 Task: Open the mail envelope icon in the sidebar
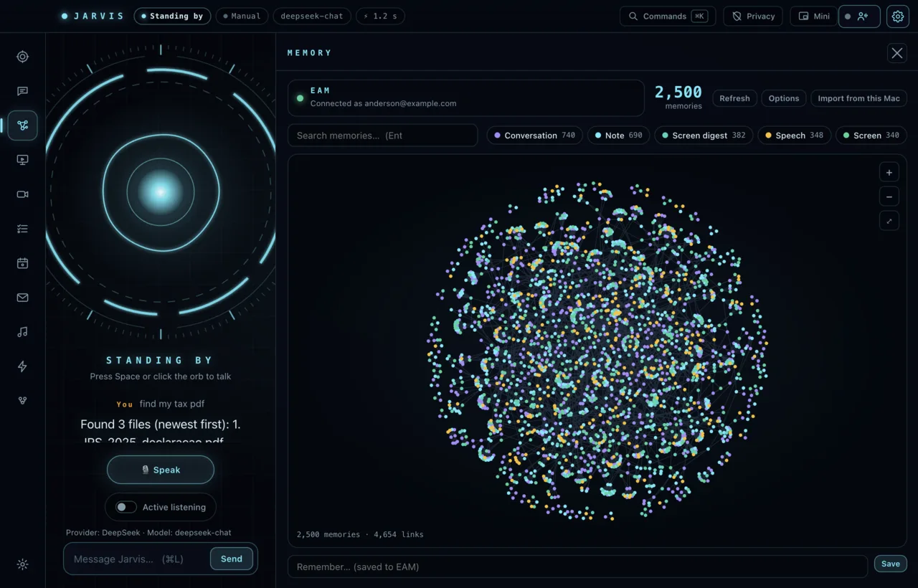22,298
